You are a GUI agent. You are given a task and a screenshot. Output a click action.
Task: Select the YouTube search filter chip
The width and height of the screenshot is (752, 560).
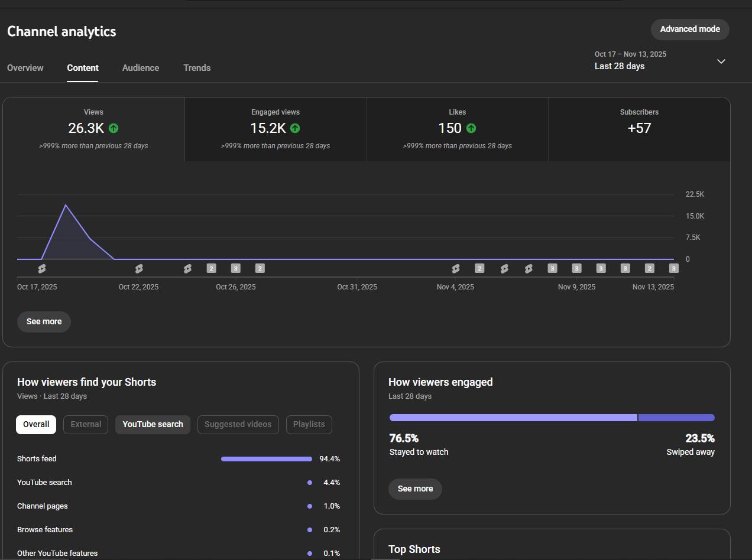pyautogui.click(x=153, y=425)
